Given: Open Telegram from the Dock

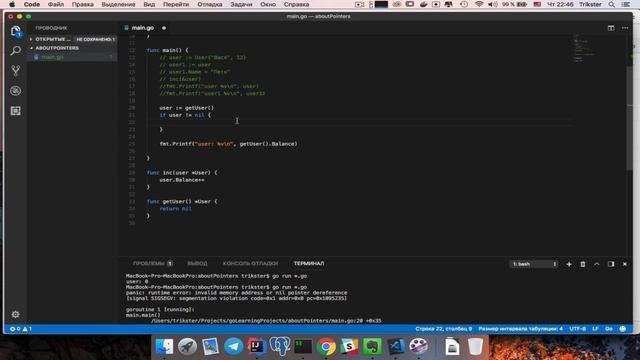Looking at the screenshot, I should point(233,347).
